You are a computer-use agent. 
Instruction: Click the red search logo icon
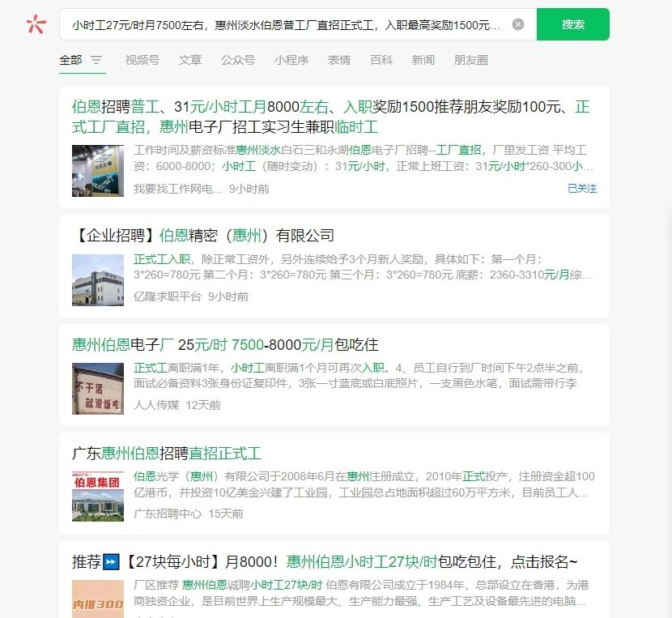tap(36, 24)
